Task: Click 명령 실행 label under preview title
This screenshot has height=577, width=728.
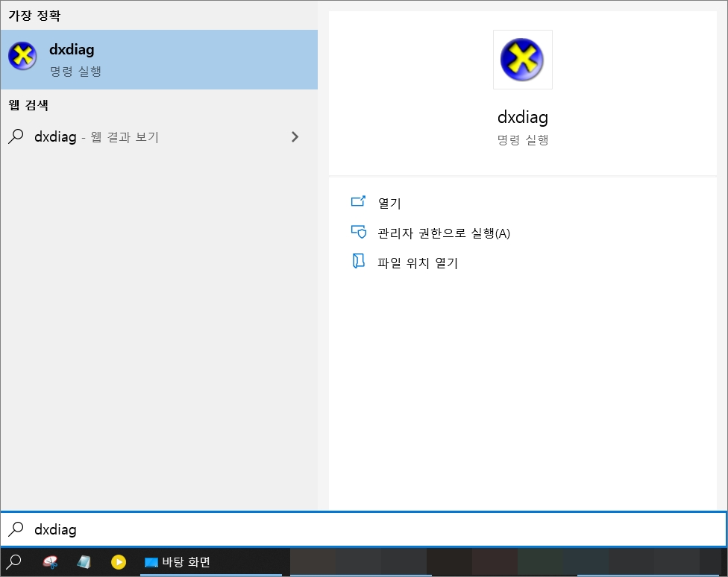Action: coord(522,139)
